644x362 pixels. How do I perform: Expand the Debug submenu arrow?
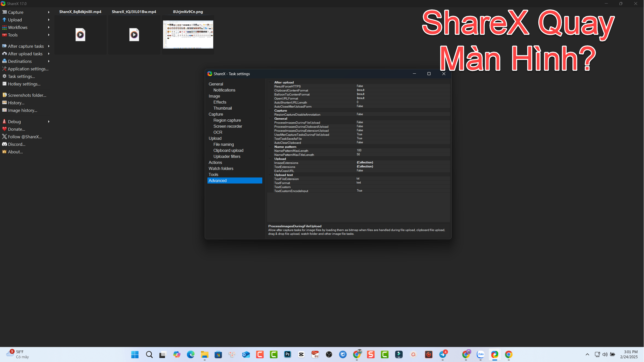coord(49,122)
